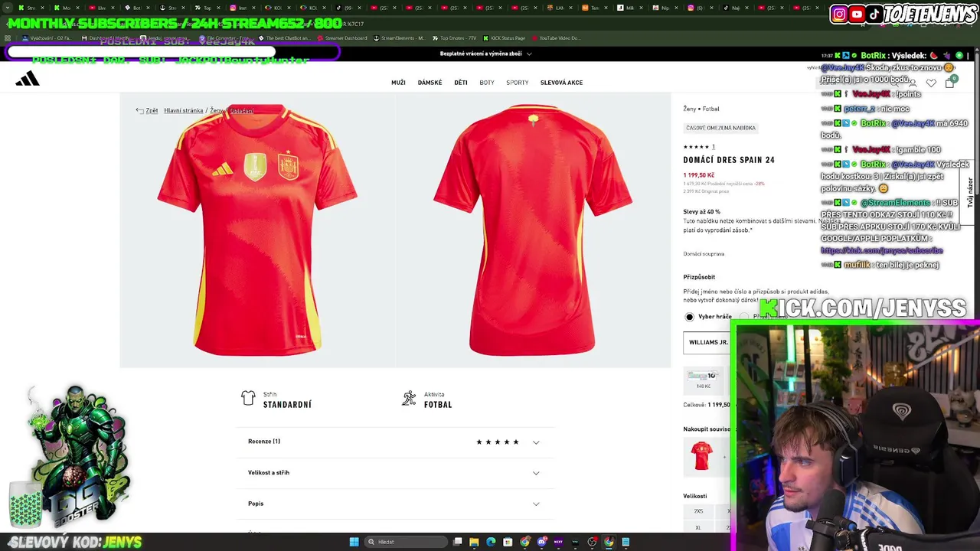Open the Streamer Dashboard bookmark
Screen dimensions: 980x551
click(341, 38)
